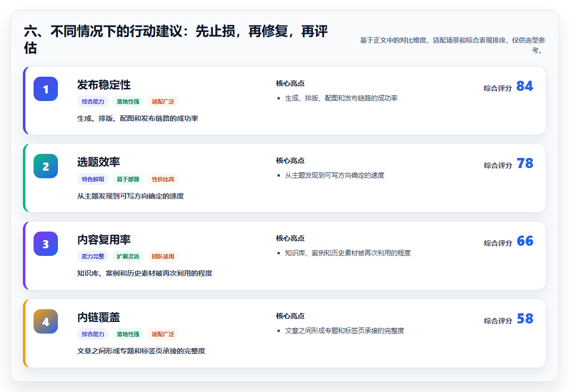Click the number 4 rank badge
The height and width of the screenshot is (392, 569).
(46, 321)
